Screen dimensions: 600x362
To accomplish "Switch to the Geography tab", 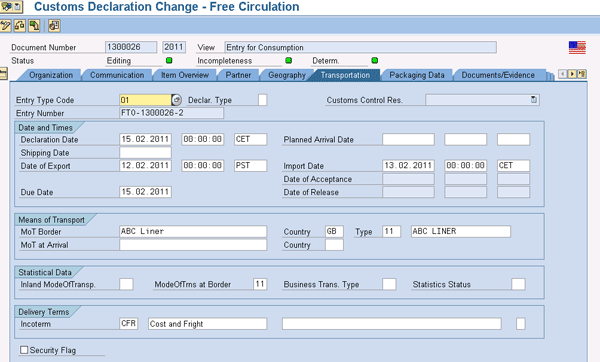I will pos(287,75).
